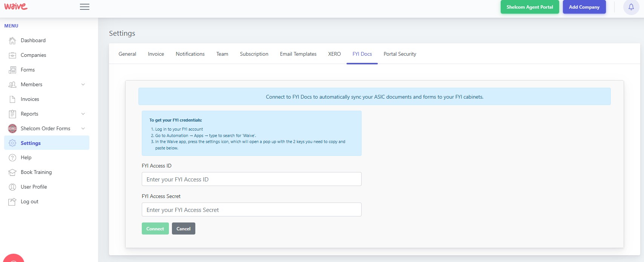Click the 'Log in to your FYI account' step

click(x=179, y=129)
